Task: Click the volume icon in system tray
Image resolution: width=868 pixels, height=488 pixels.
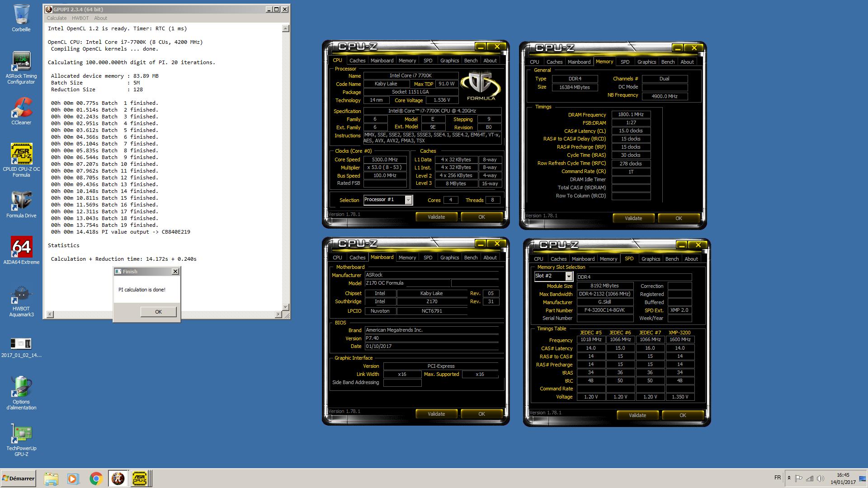Action: 821,479
